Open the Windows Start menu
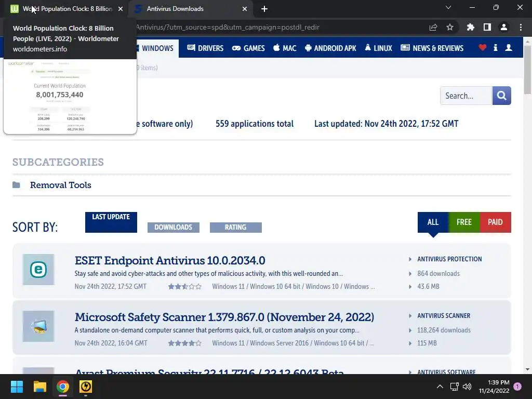 [x=17, y=387]
